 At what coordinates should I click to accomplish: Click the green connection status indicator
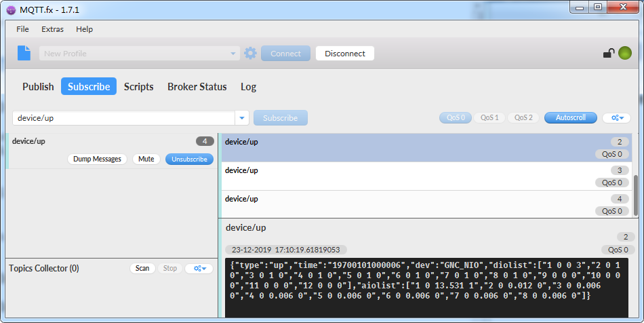[624, 53]
